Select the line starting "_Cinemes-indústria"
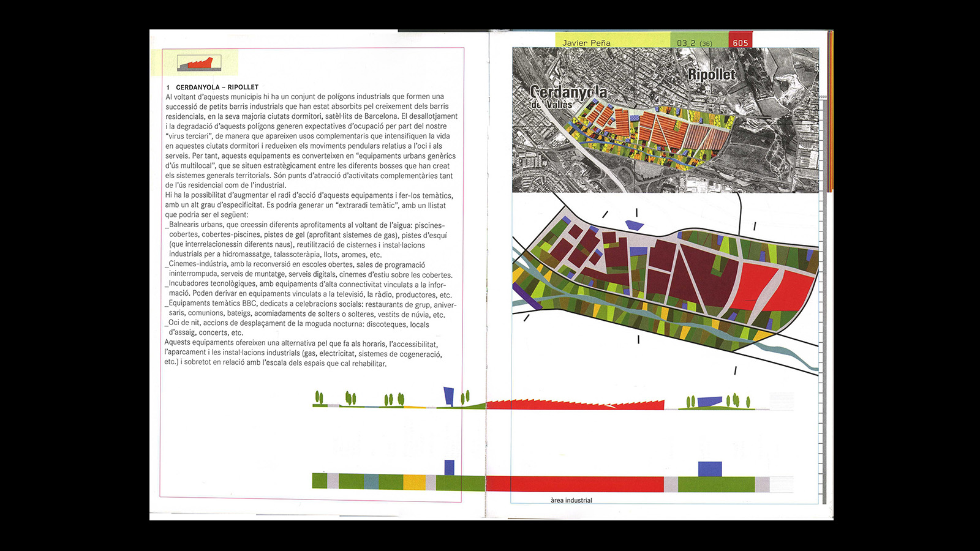Viewport: 980px width, 551px height. click(x=295, y=264)
